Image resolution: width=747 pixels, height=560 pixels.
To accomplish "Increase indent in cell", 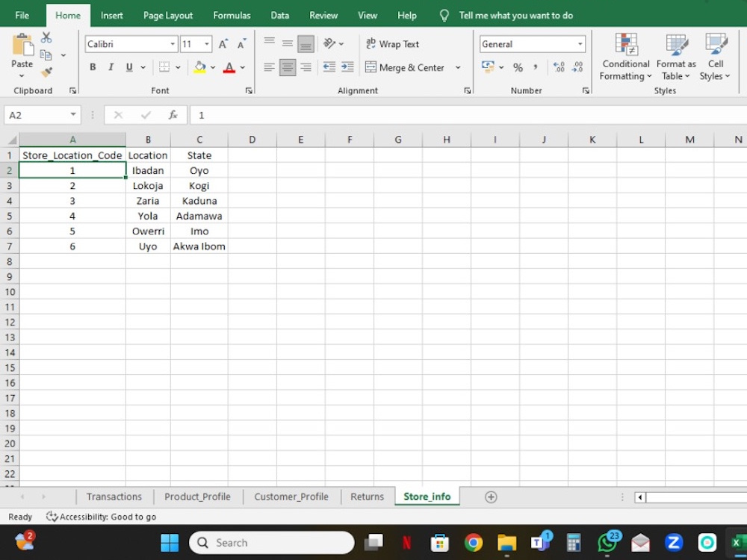I will pyautogui.click(x=348, y=67).
